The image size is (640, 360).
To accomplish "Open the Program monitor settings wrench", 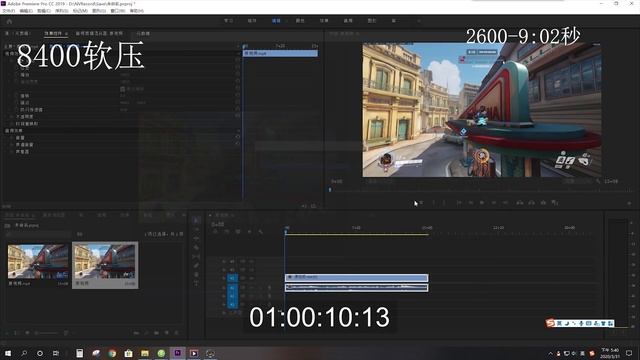I will click(x=598, y=181).
